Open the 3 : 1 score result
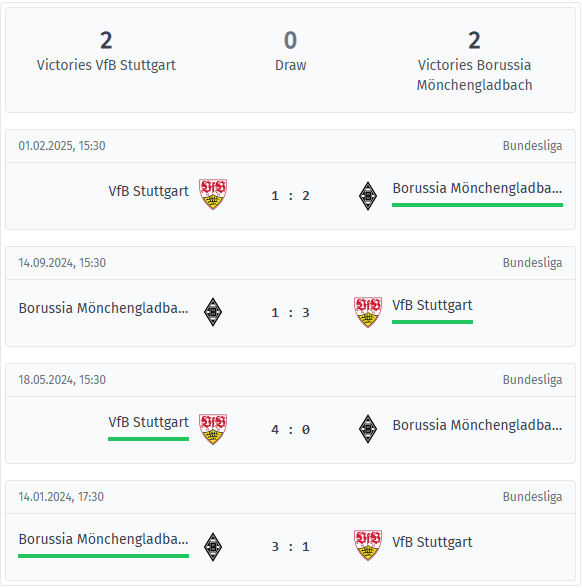Viewport: 582px width, 588px height. 291,547
